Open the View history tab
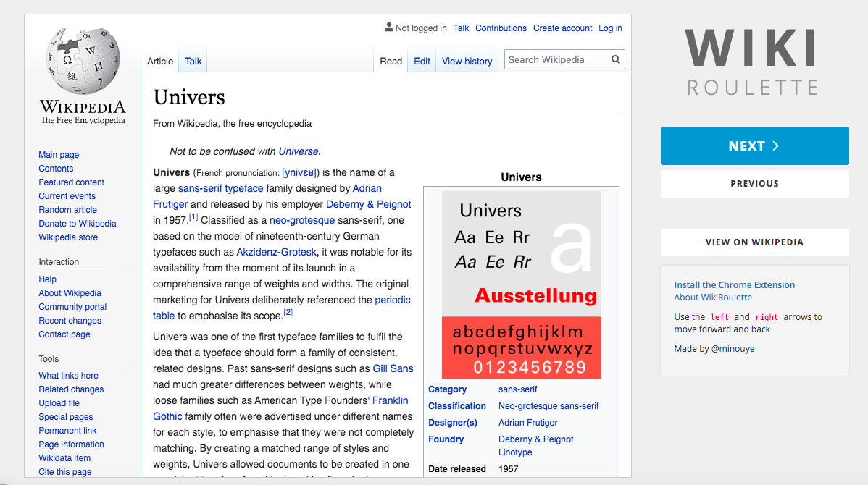 pyautogui.click(x=467, y=62)
